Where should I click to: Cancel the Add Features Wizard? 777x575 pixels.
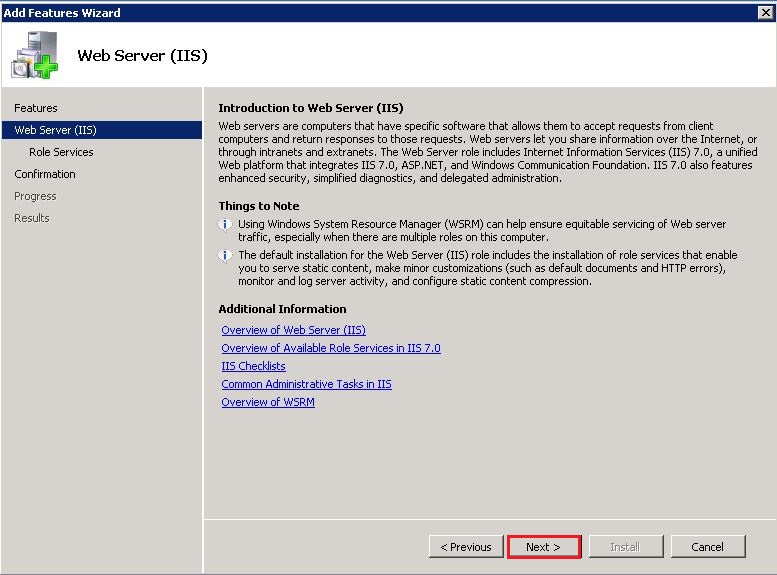[x=708, y=547]
